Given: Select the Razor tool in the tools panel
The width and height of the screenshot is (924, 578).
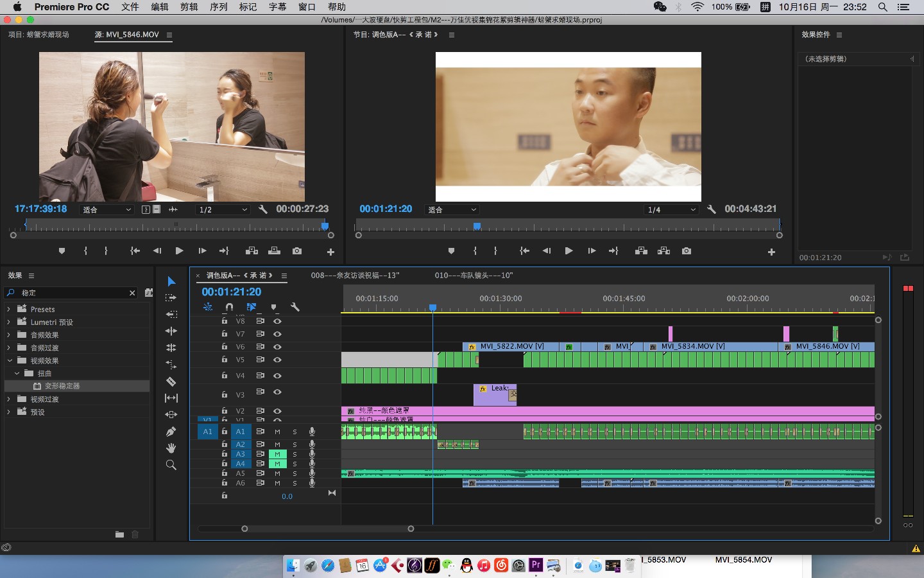Looking at the screenshot, I should (171, 381).
